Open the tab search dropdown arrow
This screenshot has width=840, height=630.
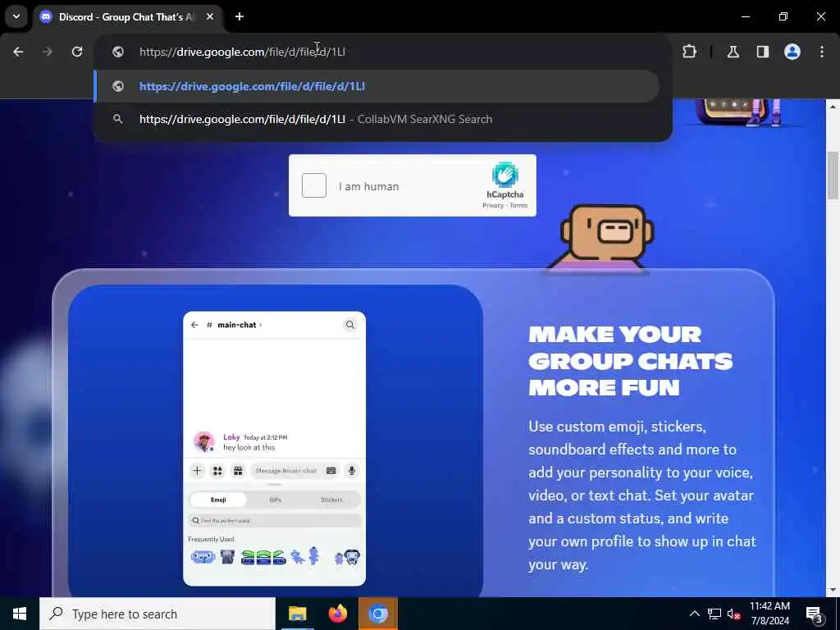(x=16, y=16)
